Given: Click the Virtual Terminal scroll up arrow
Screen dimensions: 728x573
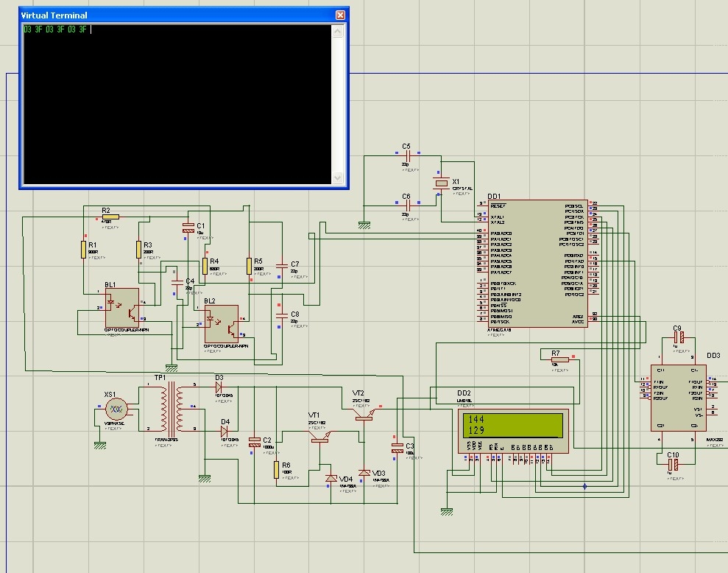Looking at the screenshot, I should [338, 31].
